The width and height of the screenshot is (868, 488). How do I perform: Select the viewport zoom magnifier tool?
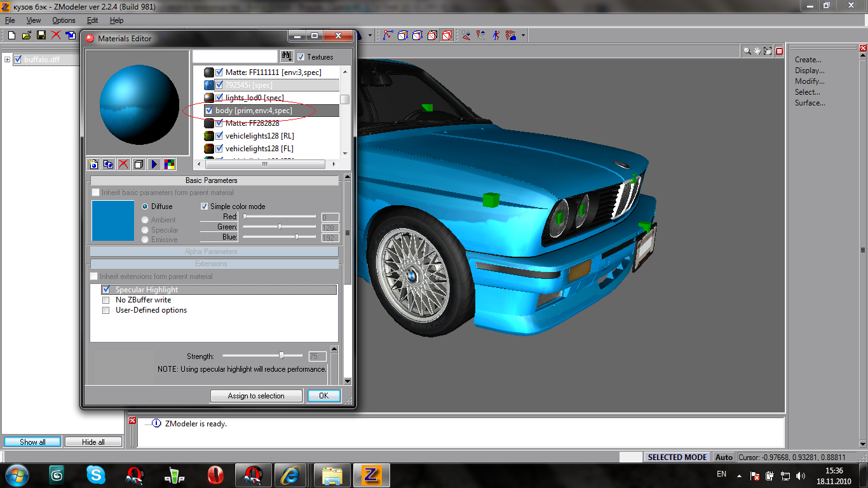tap(748, 51)
